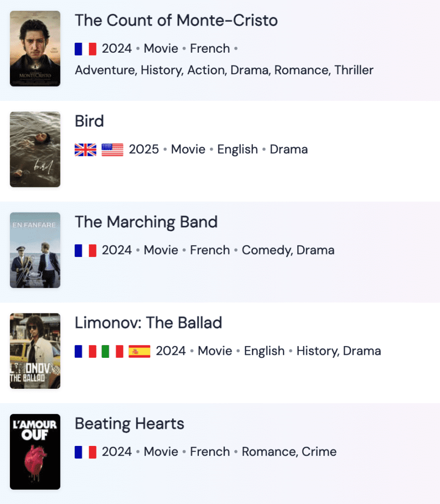
Task: Click the French flag under Beating Hearts
Action: pos(86,452)
